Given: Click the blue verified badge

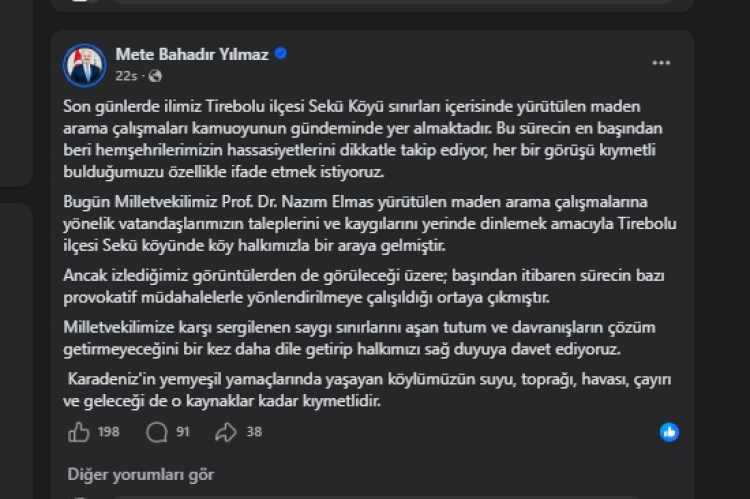Looking at the screenshot, I should (281, 55).
